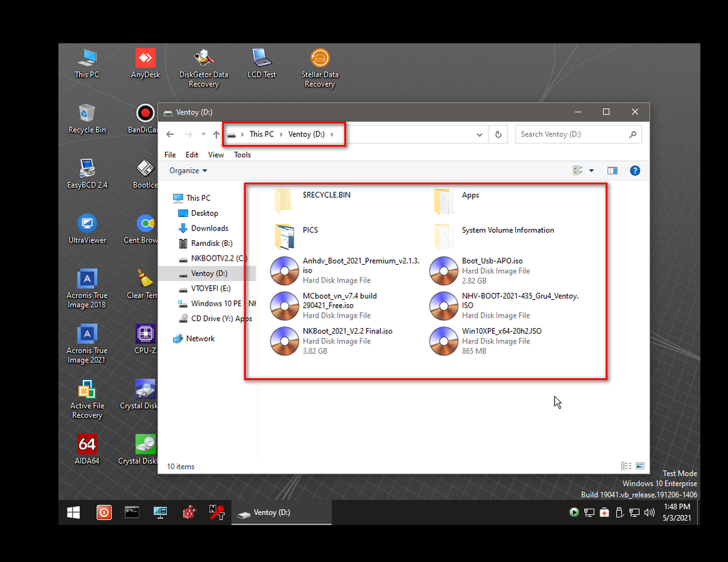Viewport: 728px width, 562px height.
Task: Open the Recycle Bin icon
Action: 87,119
